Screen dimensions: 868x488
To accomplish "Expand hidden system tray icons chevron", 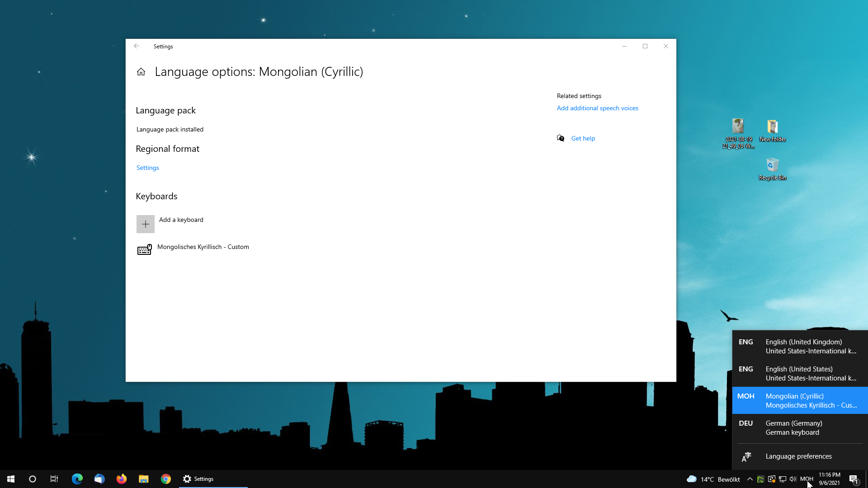I will coord(750,479).
